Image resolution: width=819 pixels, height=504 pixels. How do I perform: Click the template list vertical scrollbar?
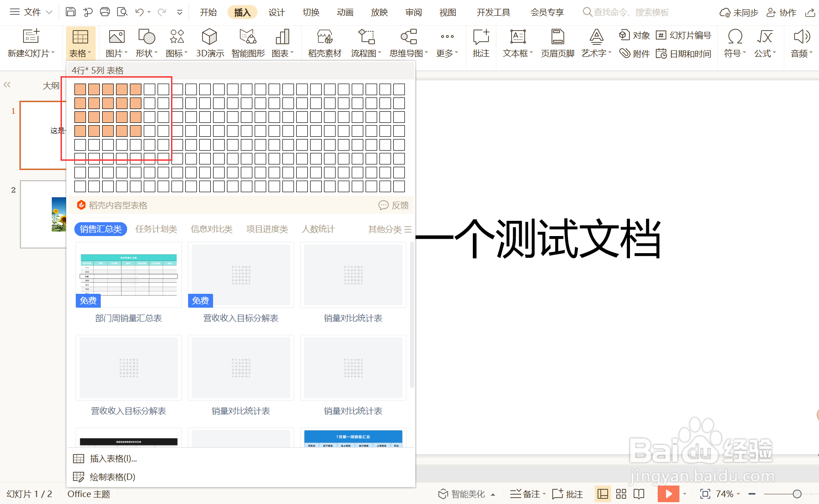click(411, 315)
